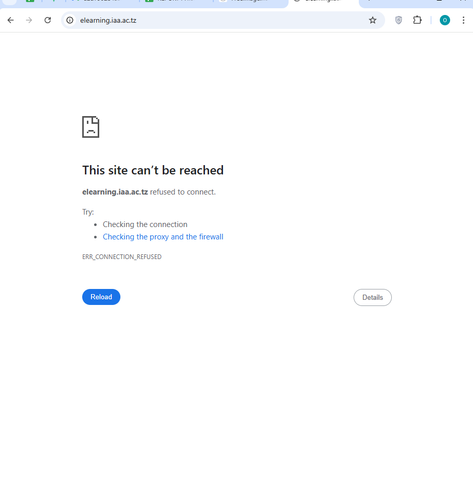Open the Details button
Screen dimensions: 473x500
372,297
